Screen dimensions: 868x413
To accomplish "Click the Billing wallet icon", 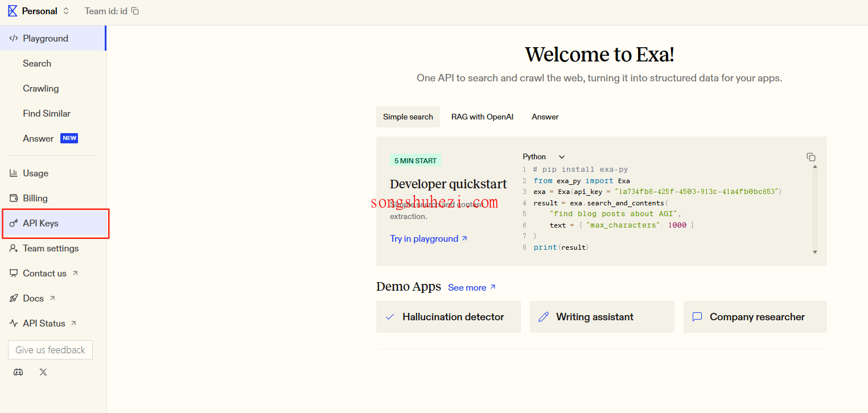I will pos(14,198).
